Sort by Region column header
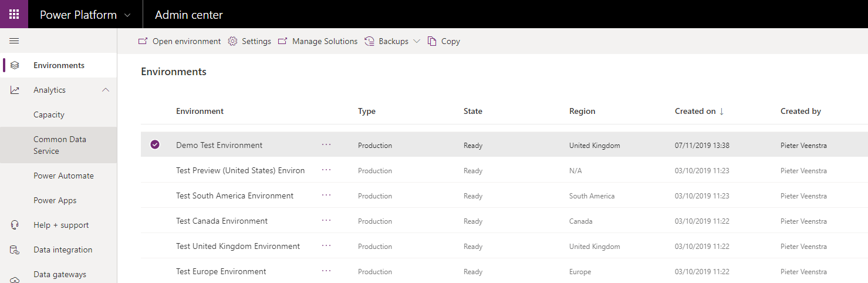The width and height of the screenshot is (868, 283). click(582, 111)
